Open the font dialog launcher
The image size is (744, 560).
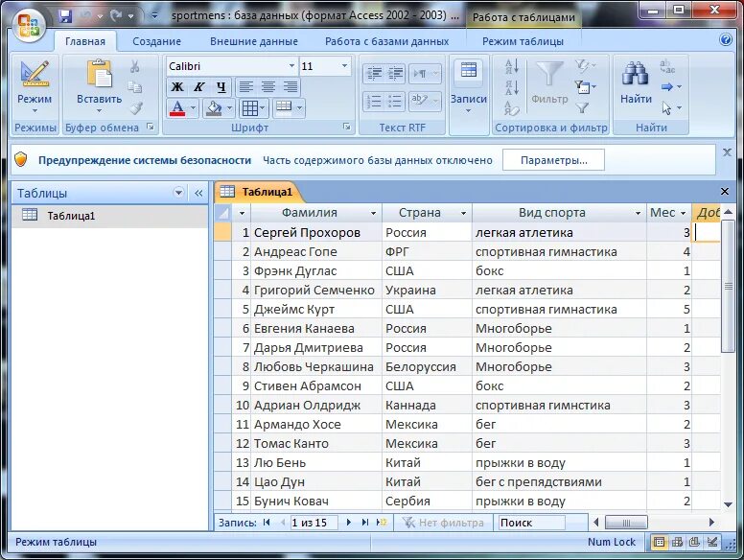pos(347,128)
